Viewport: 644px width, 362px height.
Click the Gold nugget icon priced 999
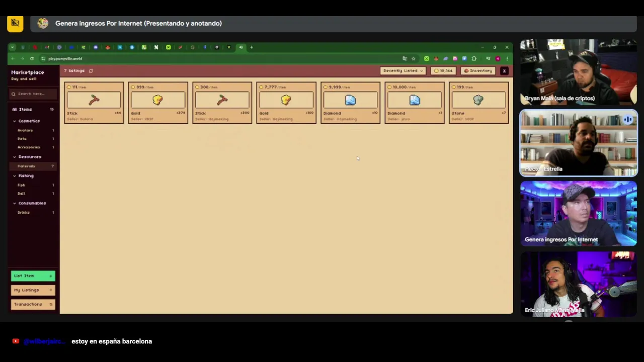click(158, 100)
